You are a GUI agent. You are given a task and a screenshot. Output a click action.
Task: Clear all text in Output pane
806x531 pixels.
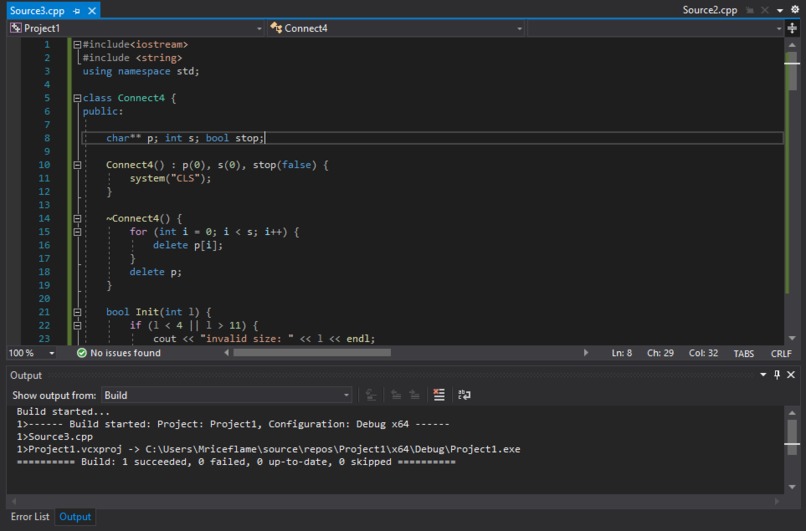pyautogui.click(x=439, y=395)
